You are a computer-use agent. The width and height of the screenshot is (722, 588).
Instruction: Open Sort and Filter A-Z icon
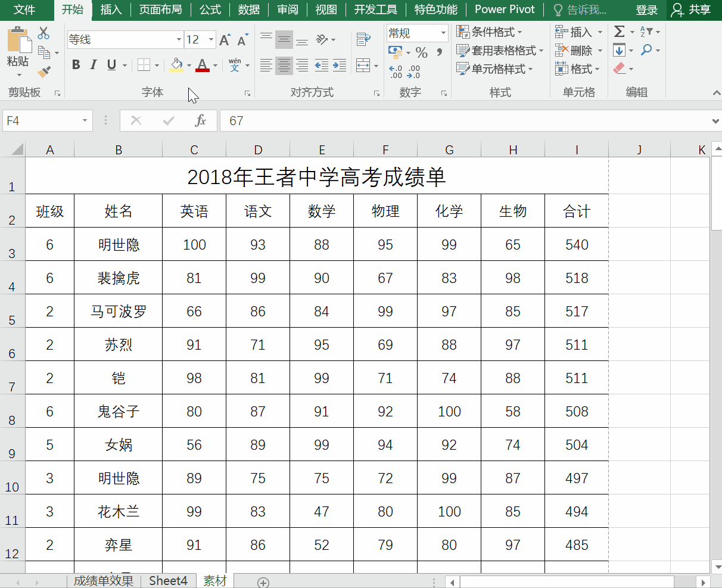point(647,32)
